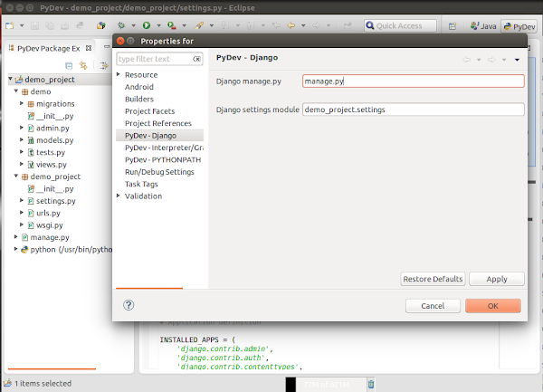Click the green Run button icon
This screenshot has width=543, height=392.
147,25
